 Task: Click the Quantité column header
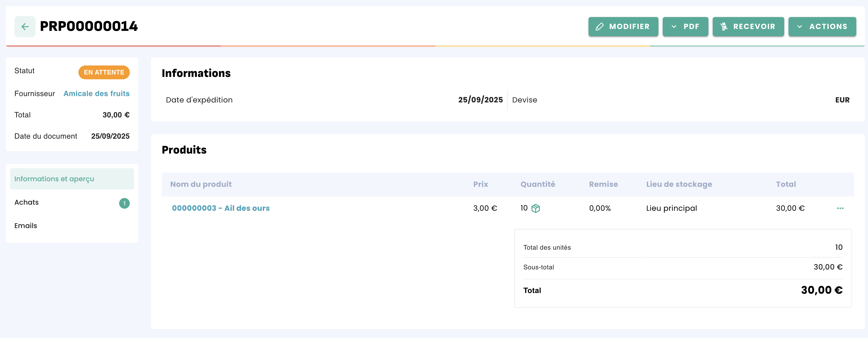click(x=537, y=184)
